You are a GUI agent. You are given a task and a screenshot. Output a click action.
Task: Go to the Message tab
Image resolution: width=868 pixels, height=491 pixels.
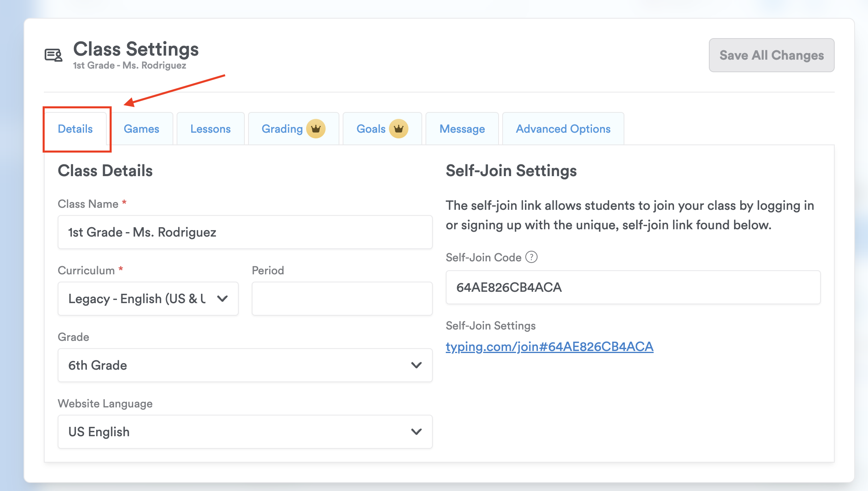(462, 129)
